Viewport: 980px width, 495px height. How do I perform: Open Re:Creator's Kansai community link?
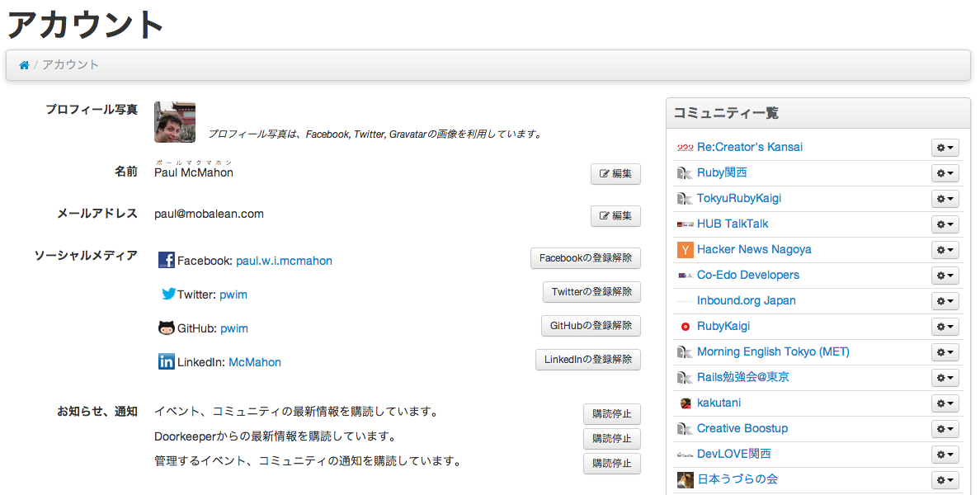[749, 147]
